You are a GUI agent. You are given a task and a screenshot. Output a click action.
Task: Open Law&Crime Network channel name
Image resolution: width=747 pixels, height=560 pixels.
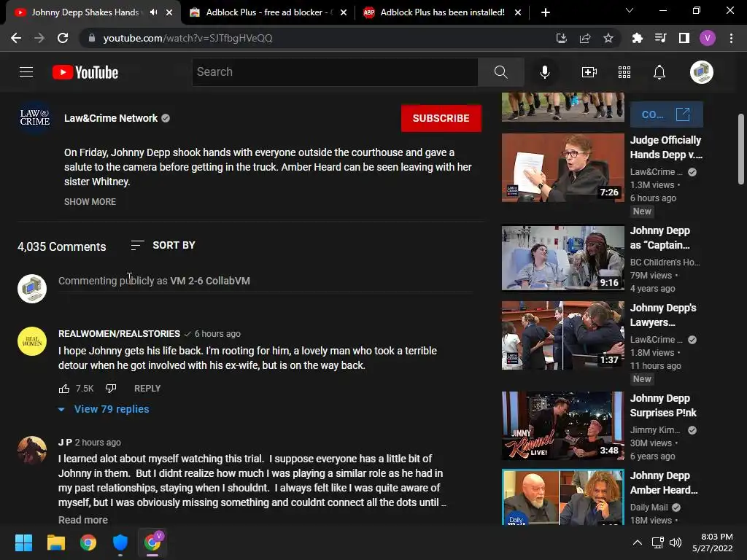111,118
